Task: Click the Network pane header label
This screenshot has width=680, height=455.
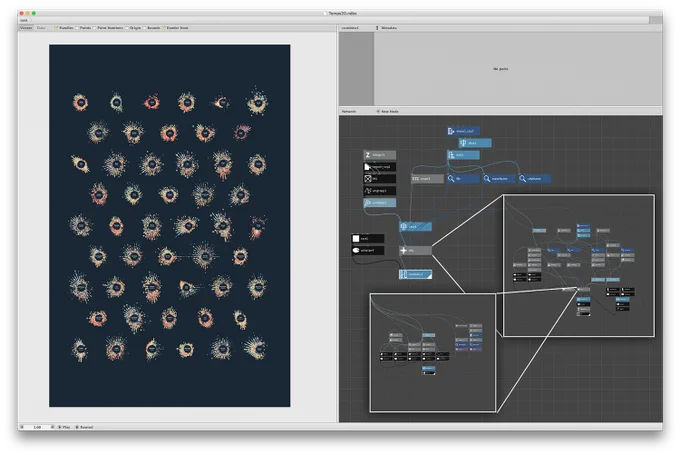Action: pyautogui.click(x=349, y=111)
